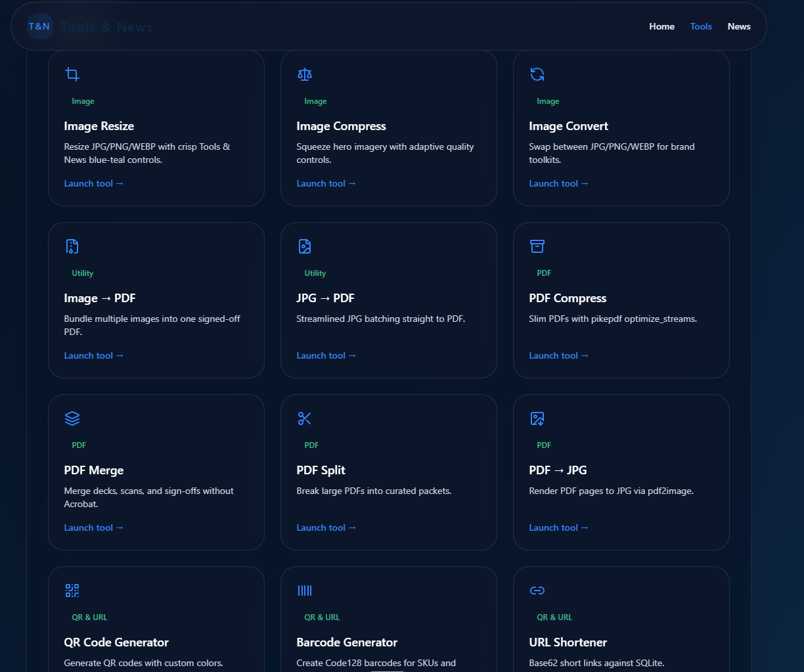Launch the Image Resize tool

(x=93, y=183)
